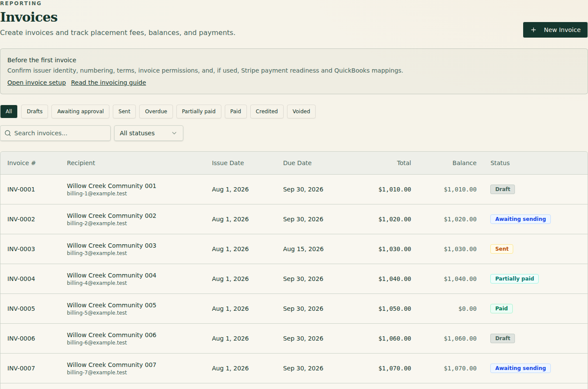Click the Paid badge for INV-0005
The image size is (588, 389).
502,309
